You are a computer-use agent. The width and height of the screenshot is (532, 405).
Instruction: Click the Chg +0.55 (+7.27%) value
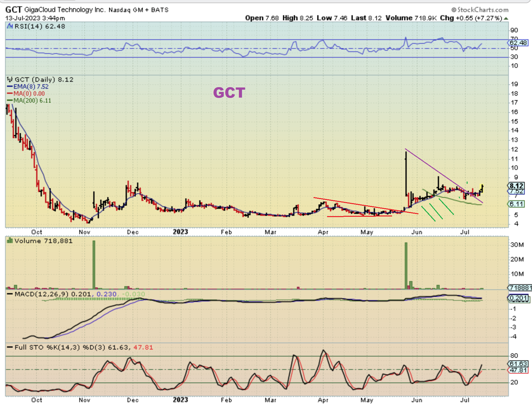pos(471,18)
